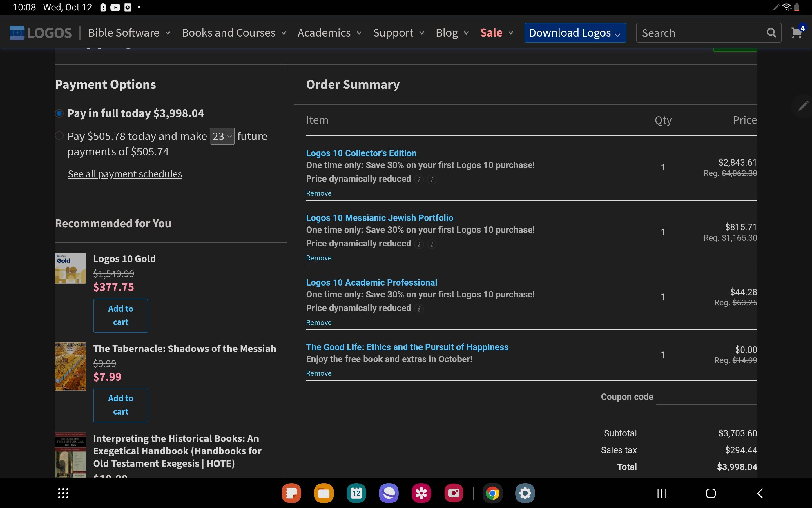
Task: Open See all payment schedules link
Action: [x=125, y=174]
